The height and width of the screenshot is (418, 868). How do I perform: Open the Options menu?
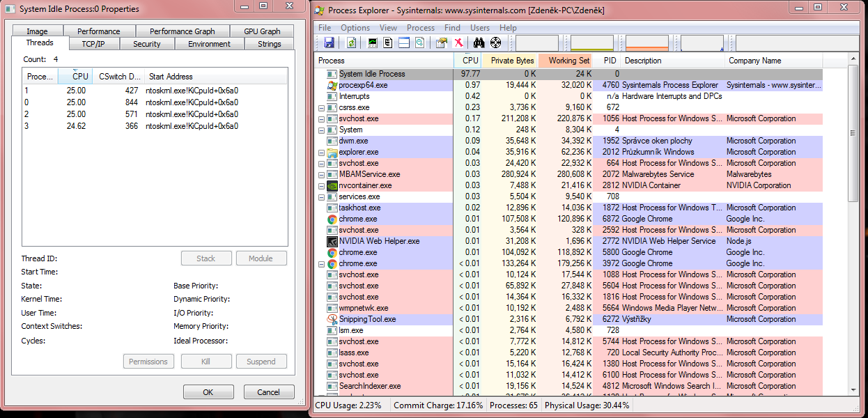click(x=355, y=28)
